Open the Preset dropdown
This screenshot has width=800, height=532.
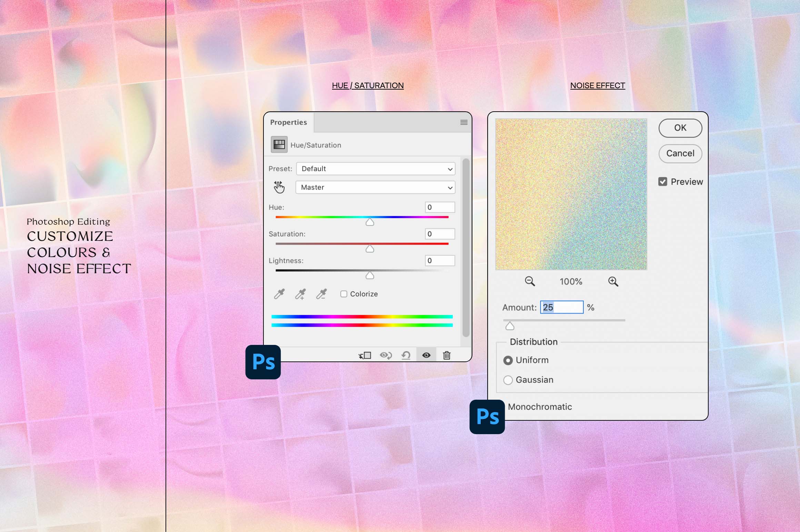(375, 169)
